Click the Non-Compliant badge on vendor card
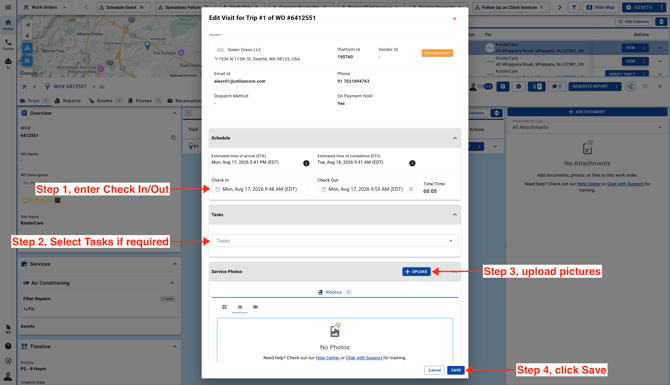 click(437, 53)
